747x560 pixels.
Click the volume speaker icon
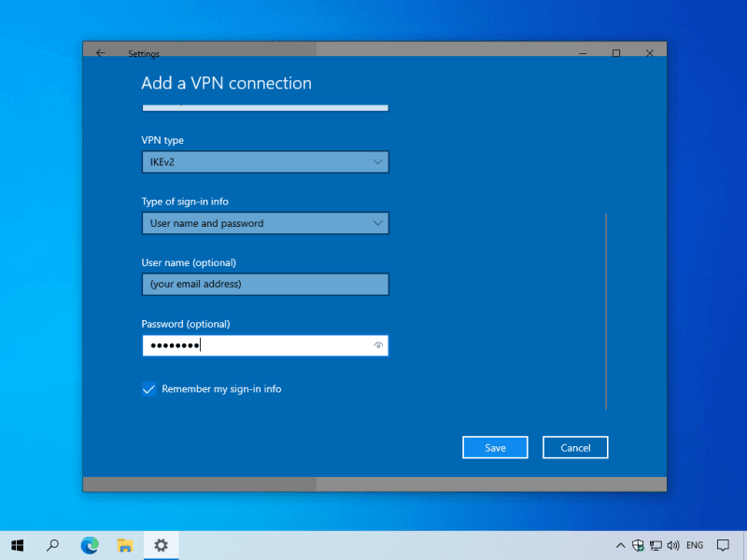pos(673,545)
